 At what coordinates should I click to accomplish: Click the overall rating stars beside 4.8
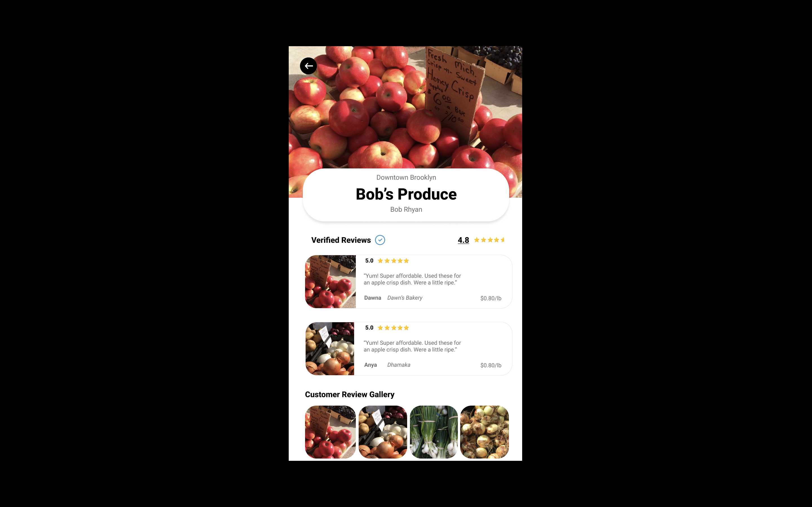[x=489, y=240]
